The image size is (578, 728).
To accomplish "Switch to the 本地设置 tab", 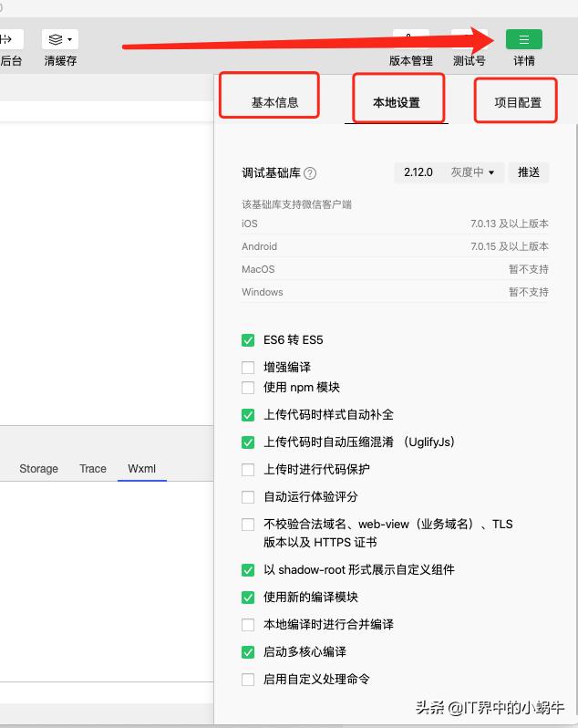I will (397, 102).
